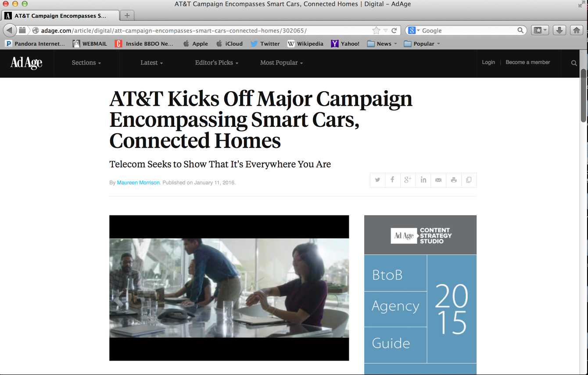Open the Yahoo! bookmark
The height and width of the screenshot is (375, 588).
coord(345,43)
